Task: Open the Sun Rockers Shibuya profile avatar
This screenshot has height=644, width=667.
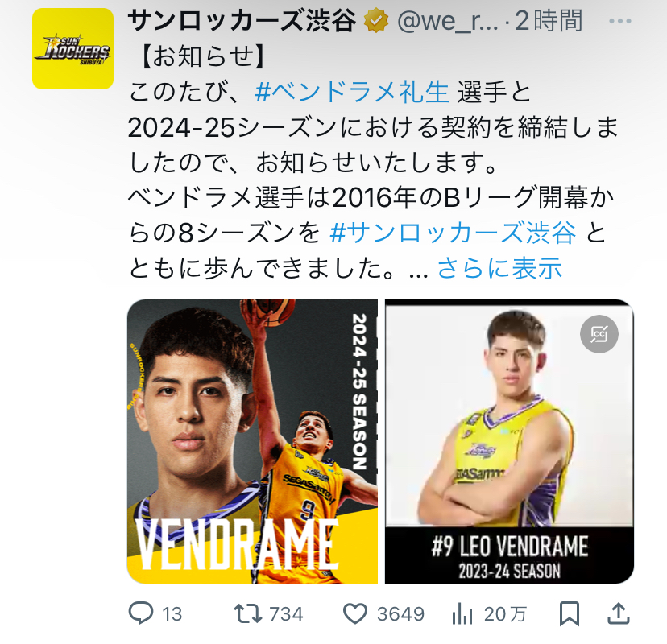Action: [x=72, y=48]
